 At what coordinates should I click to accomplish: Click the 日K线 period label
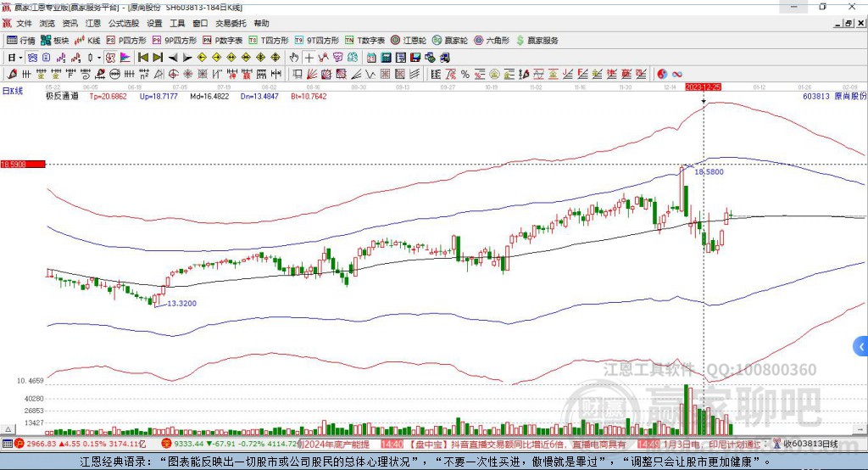pos(13,91)
